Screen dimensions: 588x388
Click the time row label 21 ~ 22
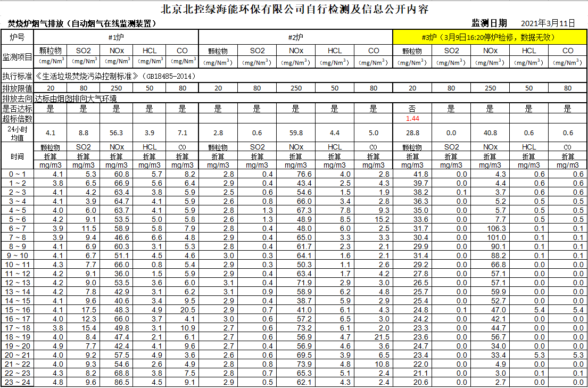click(x=18, y=365)
